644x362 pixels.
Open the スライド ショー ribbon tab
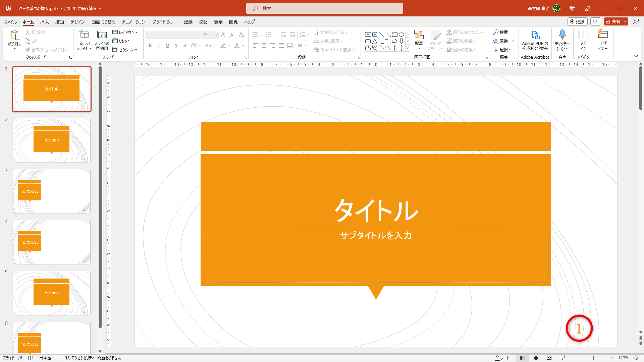pos(165,22)
